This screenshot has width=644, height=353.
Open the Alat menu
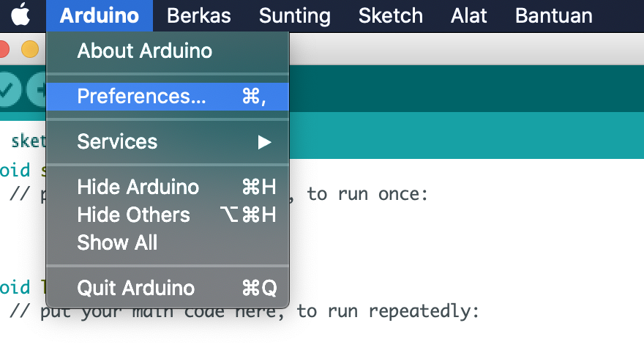click(468, 15)
